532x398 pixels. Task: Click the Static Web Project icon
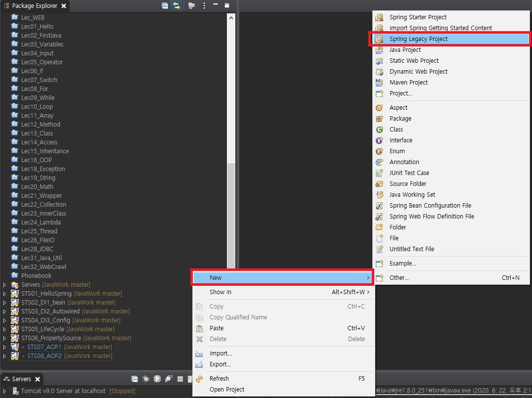click(x=379, y=61)
